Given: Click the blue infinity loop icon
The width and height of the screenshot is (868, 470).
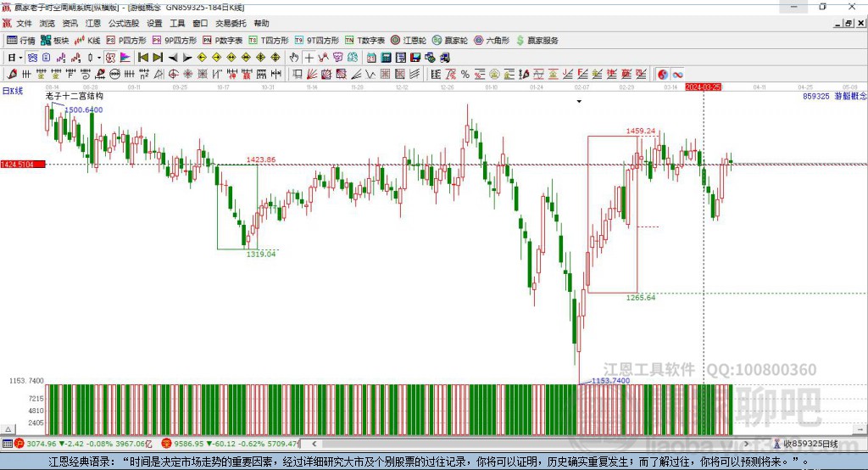Looking at the screenshot, I should [x=677, y=75].
